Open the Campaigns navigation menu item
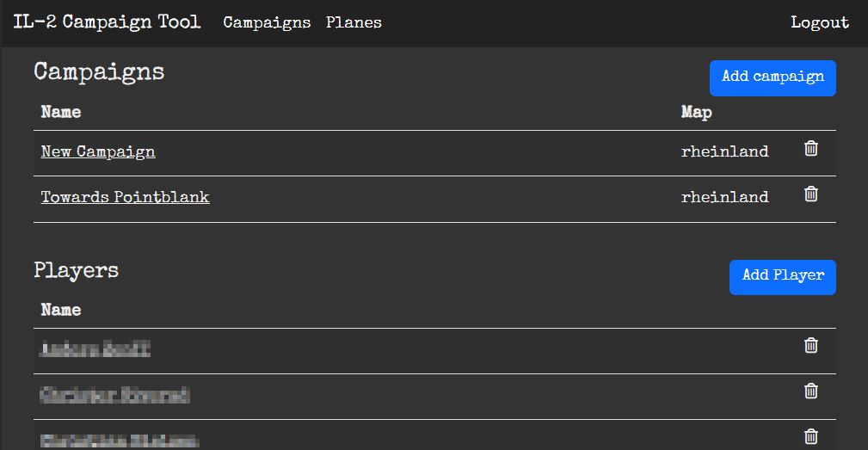Screen dimensions: 868x450 (x=267, y=23)
